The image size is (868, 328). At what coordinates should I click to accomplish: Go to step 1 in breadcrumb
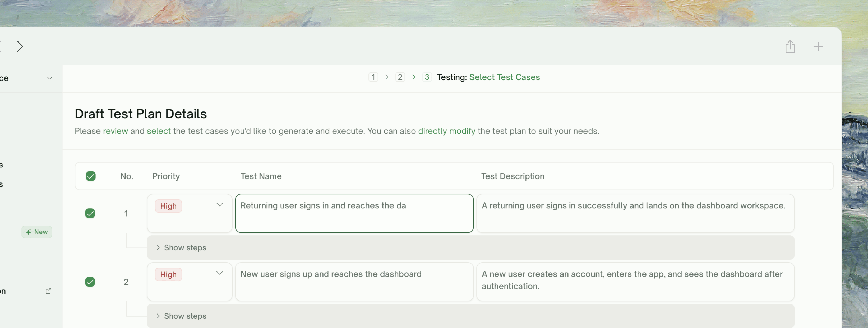pos(373,77)
